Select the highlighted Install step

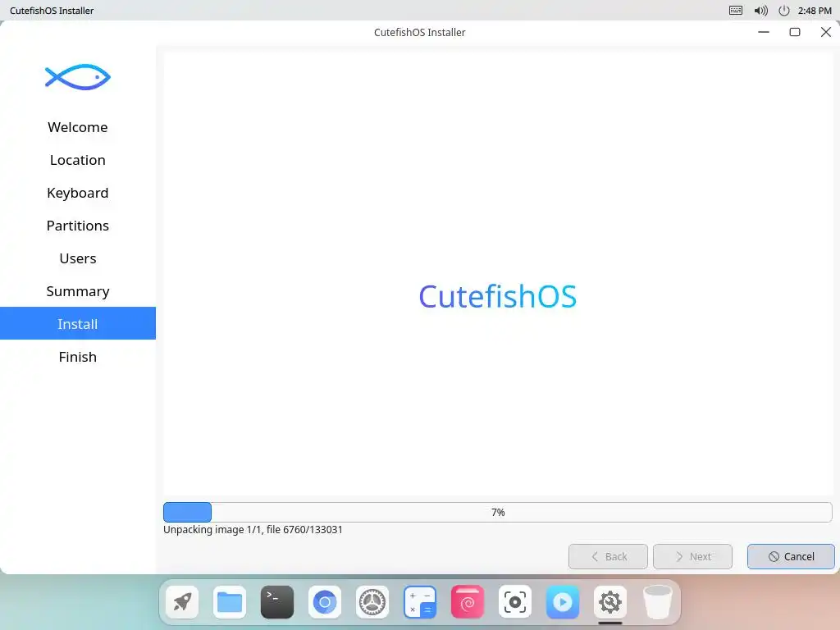click(78, 323)
